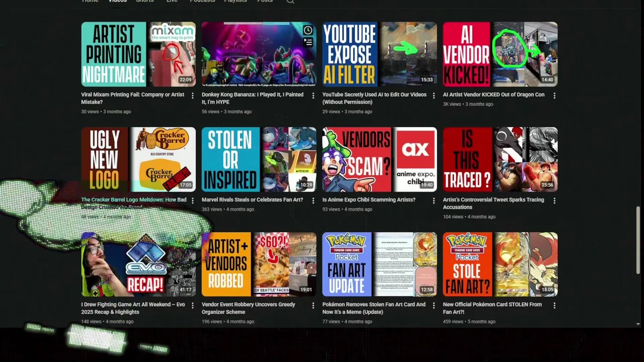This screenshot has width=644, height=362.
Task: Open options menu for Evo 2025 Recap video
Action: point(192,306)
